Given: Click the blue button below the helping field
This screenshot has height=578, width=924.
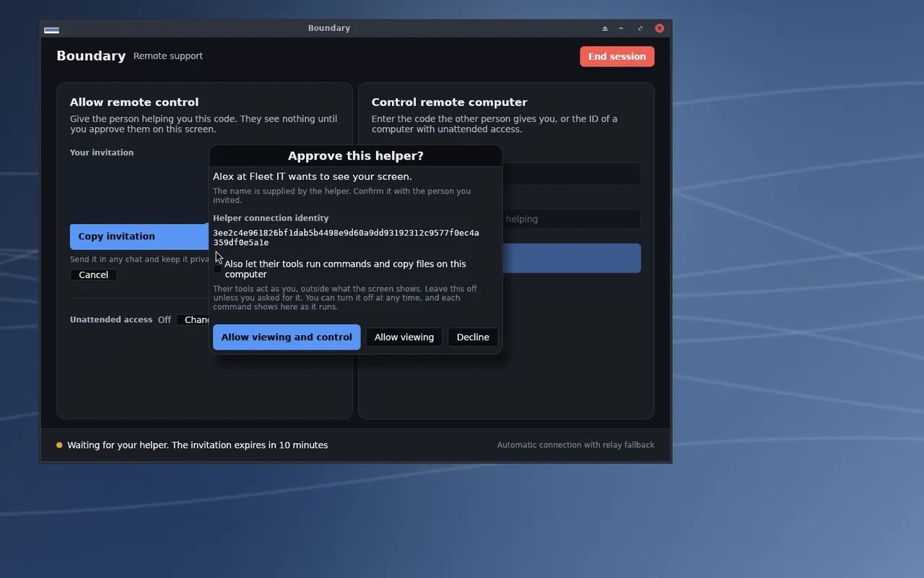Looking at the screenshot, I should coord(571,258).
